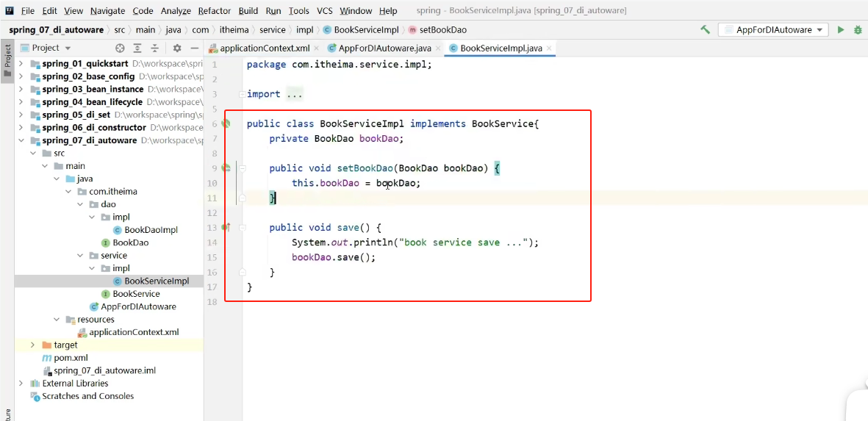Select pom.xml in project tree
Image resolution: width=868 pixels, height=421 pixels.
tap(65, 357)
